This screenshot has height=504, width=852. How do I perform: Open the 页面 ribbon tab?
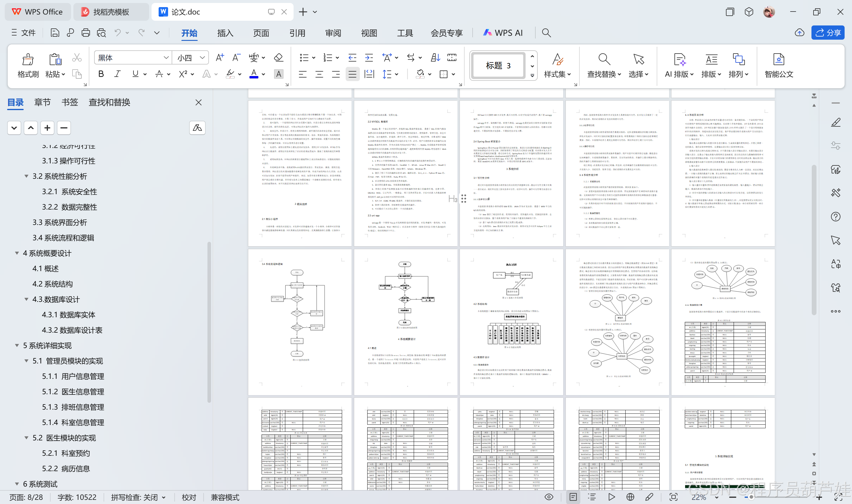pyautogui.click(x=261, y=33)
